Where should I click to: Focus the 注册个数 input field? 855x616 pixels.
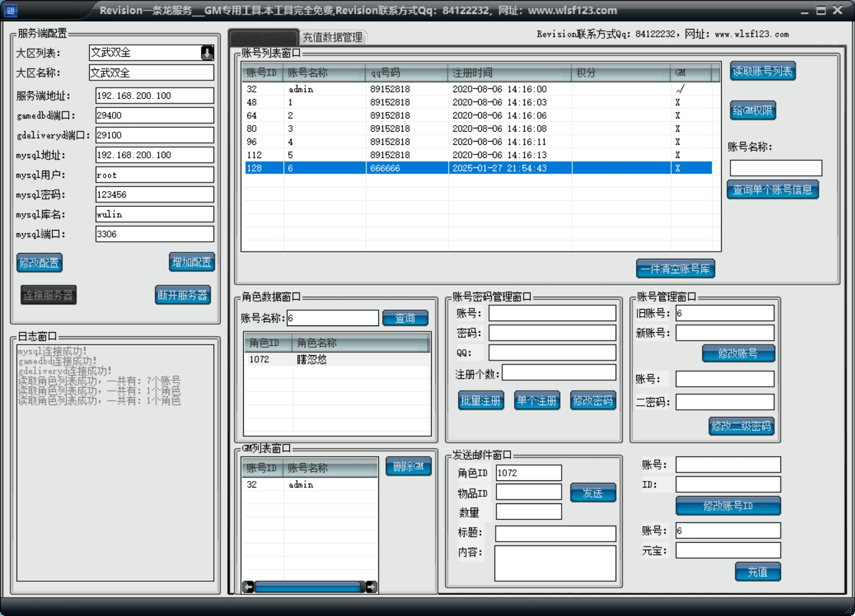click(x=559, y=373)
